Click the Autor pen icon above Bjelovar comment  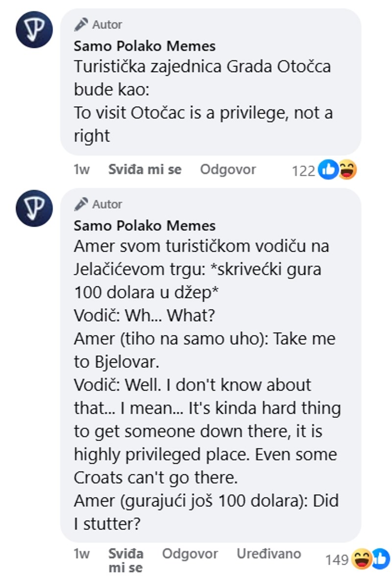tap(81, 204)
